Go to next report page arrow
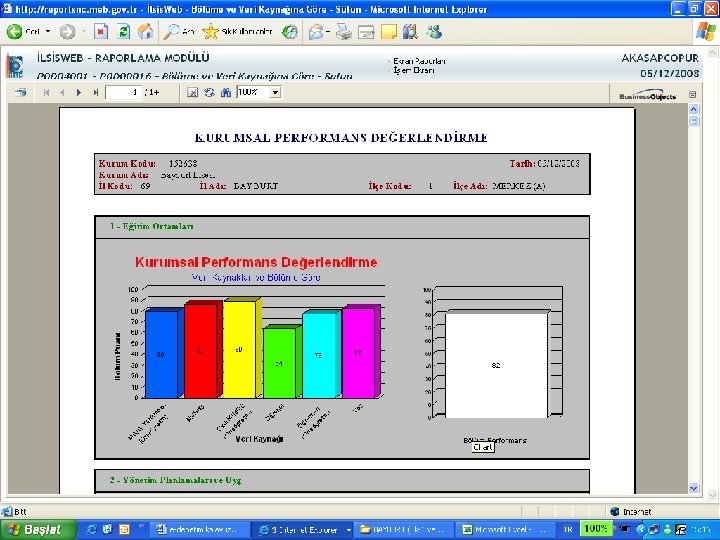The width and height of the screenshot is (720, 540). coord(79,93)
